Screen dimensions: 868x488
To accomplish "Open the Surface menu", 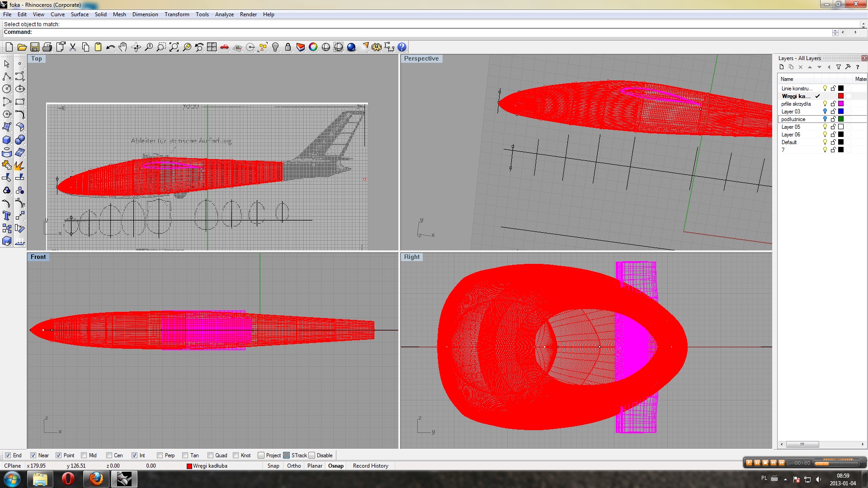I will click(80, 14).
